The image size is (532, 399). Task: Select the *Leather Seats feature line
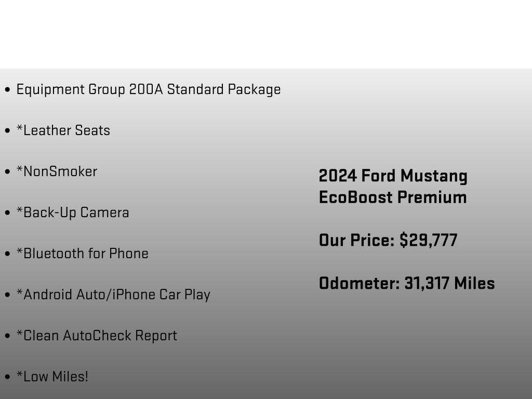point(63,130)
